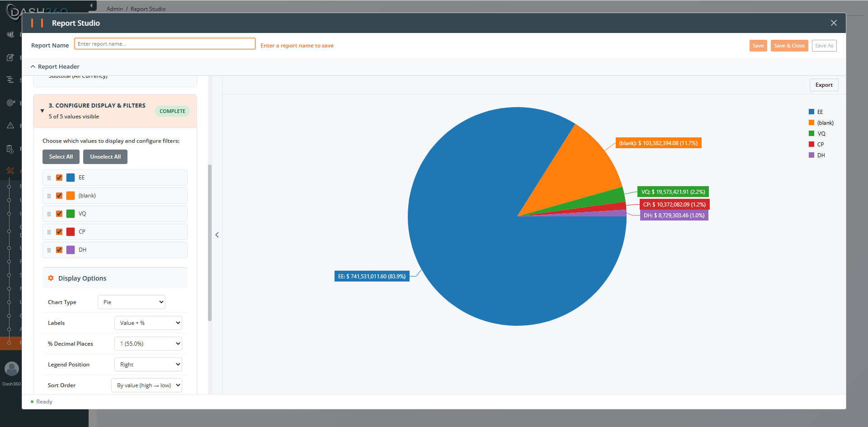
Task: Uncheck the VQ value checkbox
Action: 59,214
